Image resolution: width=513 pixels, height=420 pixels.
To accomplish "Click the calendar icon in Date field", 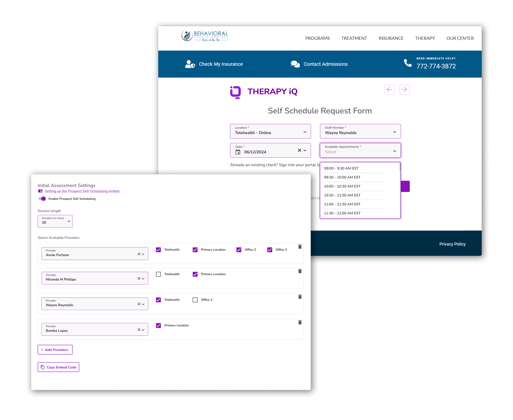I will pyautogui.click(x=238, y=152).
